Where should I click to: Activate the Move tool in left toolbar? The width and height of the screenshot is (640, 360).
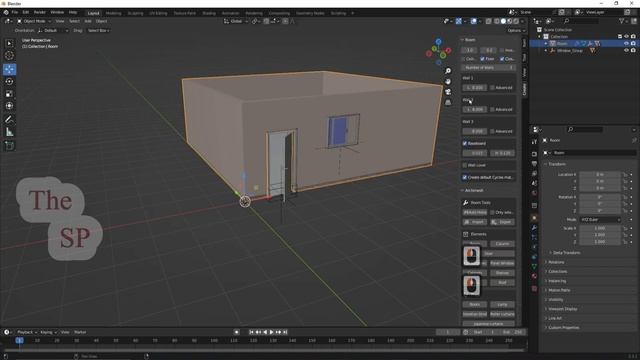[9, 69]
